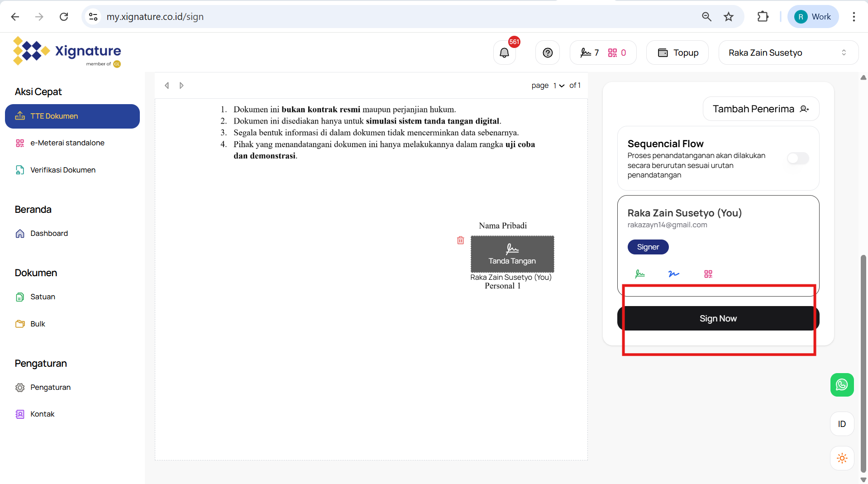This screenshot has width=868, height=484.
Task: Click the blue initials paraf icon
Action: coord(673,274)
